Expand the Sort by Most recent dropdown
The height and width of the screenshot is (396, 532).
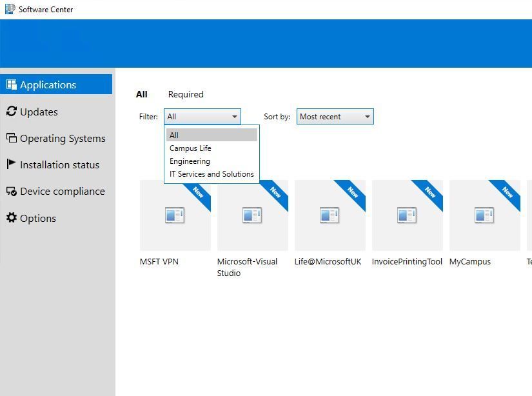point(335,116)
